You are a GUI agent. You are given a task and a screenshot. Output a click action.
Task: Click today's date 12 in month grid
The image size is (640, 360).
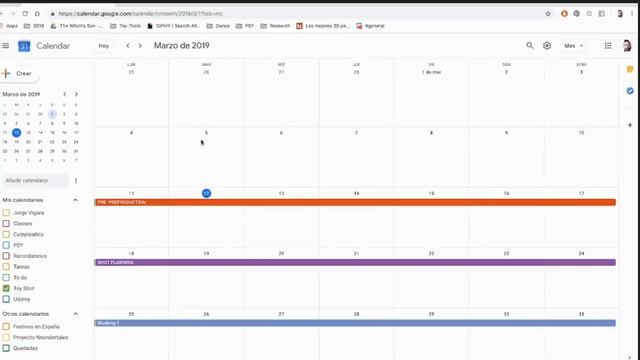tap(207, 193)
